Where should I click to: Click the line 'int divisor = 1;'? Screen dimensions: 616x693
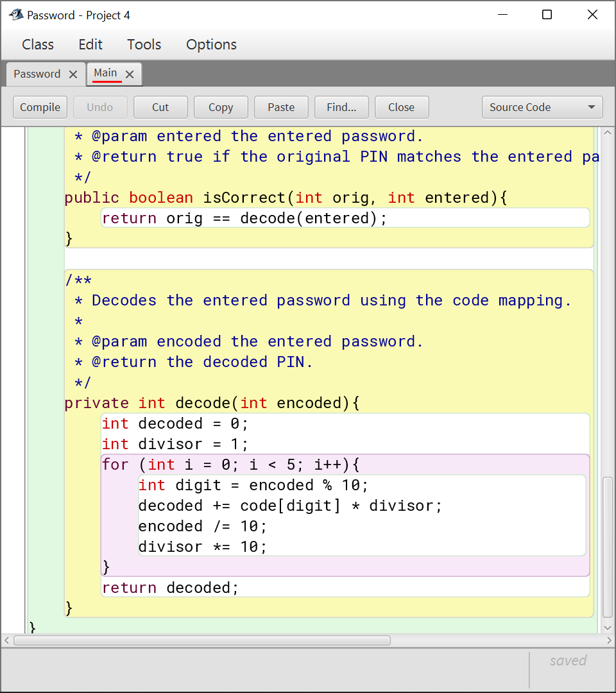(x=175, y=444)
